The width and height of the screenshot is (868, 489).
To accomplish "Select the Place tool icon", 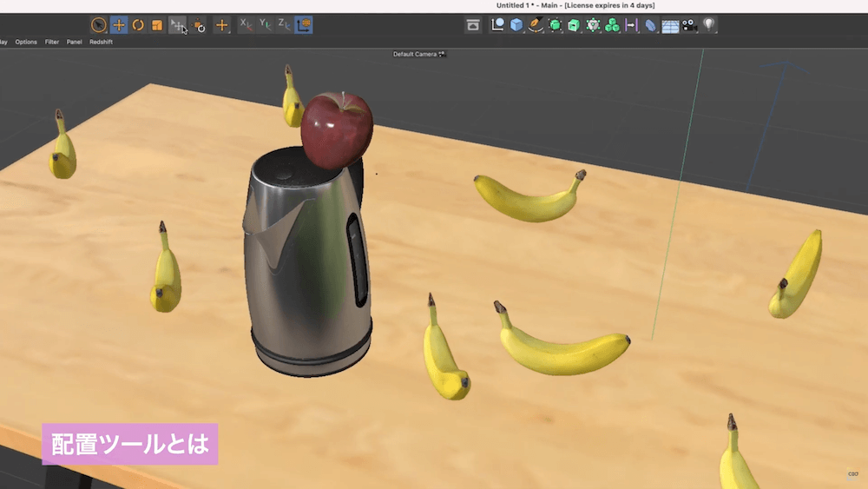I will pos(178,25).
